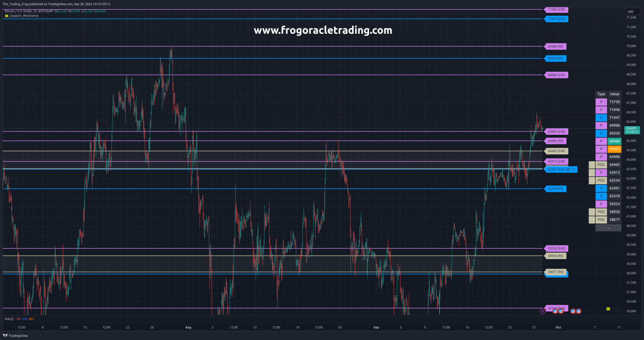Click the Aug label on time axis

(x=188, y=328)
